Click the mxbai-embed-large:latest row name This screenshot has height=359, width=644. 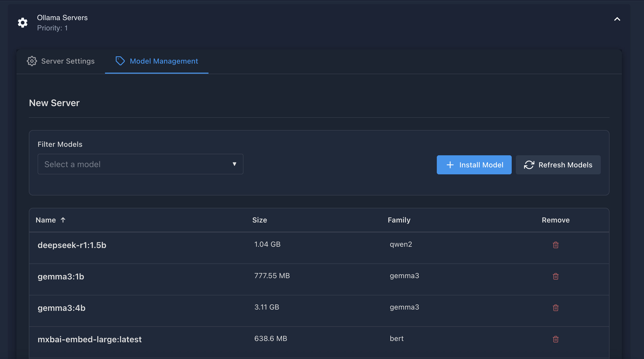[90, 339]
